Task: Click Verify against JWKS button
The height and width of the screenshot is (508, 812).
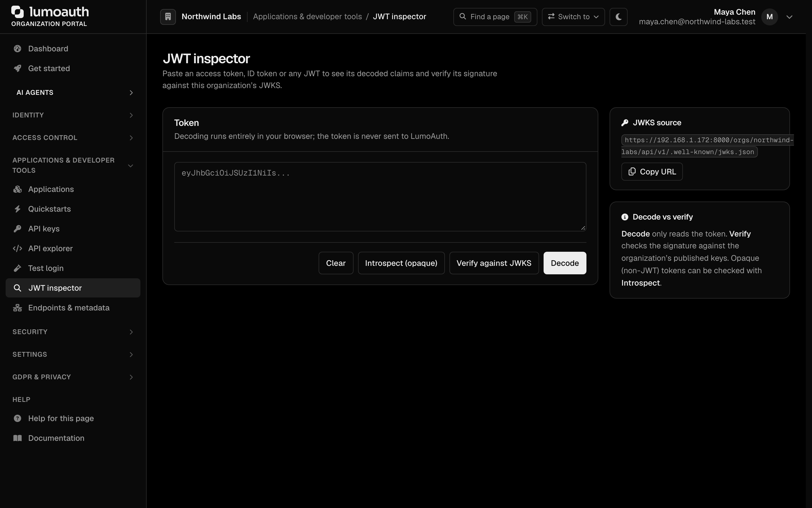Action: [494, 263]
